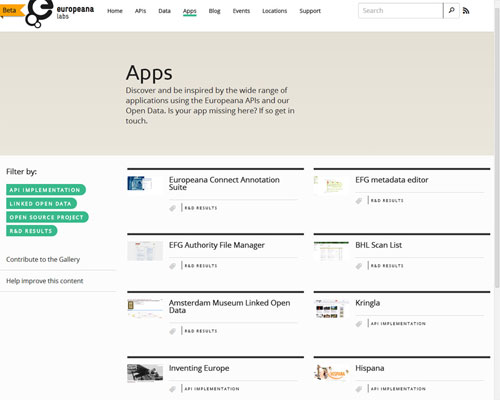Click tag icon under Hispana
The width and height of the screenshot is (500, 400).
[359, 389]
